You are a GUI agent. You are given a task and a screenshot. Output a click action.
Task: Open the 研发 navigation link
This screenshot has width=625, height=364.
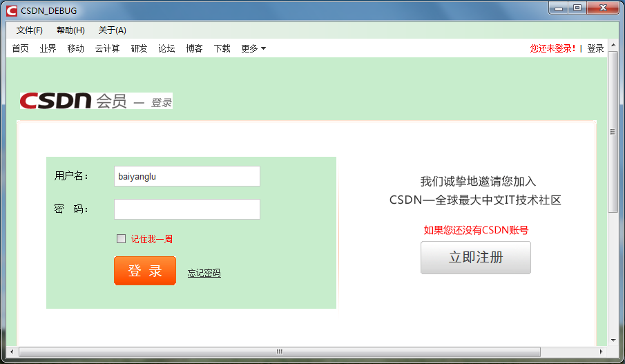pos(139,48)
